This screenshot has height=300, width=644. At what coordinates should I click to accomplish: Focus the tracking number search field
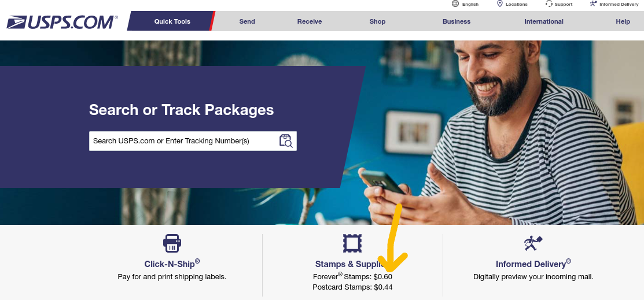pyautogui.click(x=184, y=141)
